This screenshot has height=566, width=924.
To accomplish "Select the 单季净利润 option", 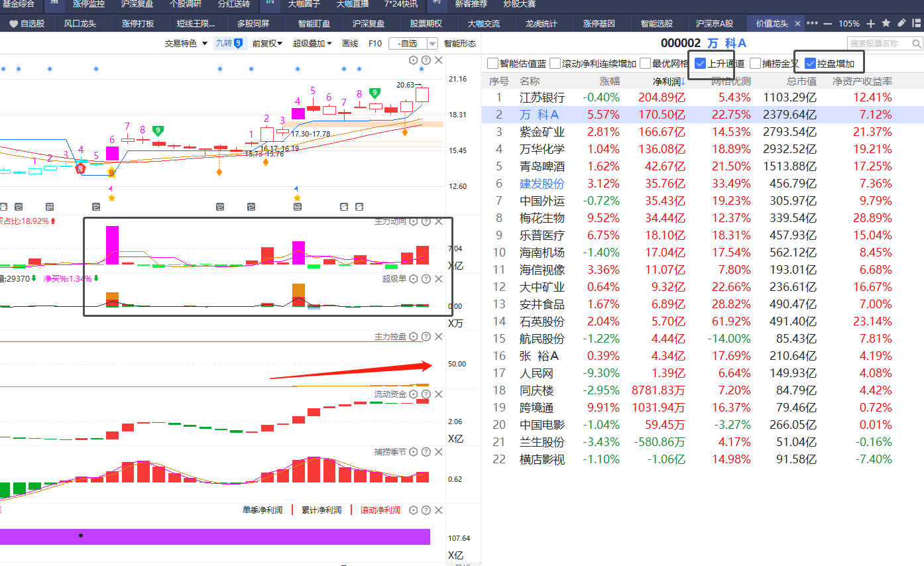I will point(262,510).
